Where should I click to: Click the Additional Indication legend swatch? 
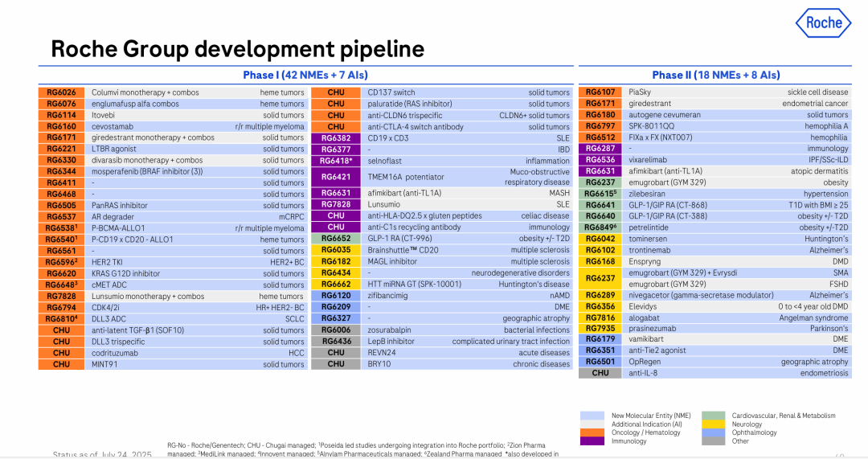click(x=592, y=424)
